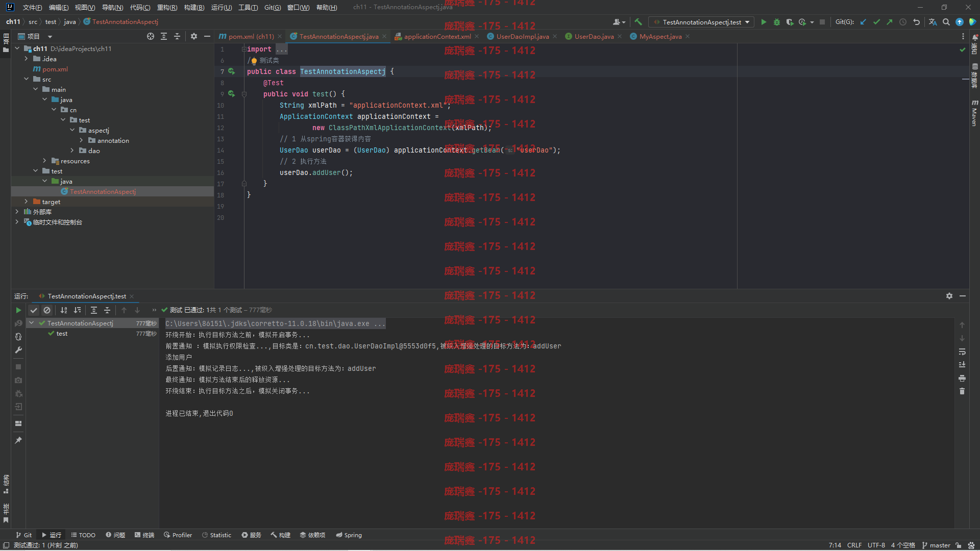Roll back changes with the undo arrow
The height and width of the screenshot is (551, 980).
point(916,22)
